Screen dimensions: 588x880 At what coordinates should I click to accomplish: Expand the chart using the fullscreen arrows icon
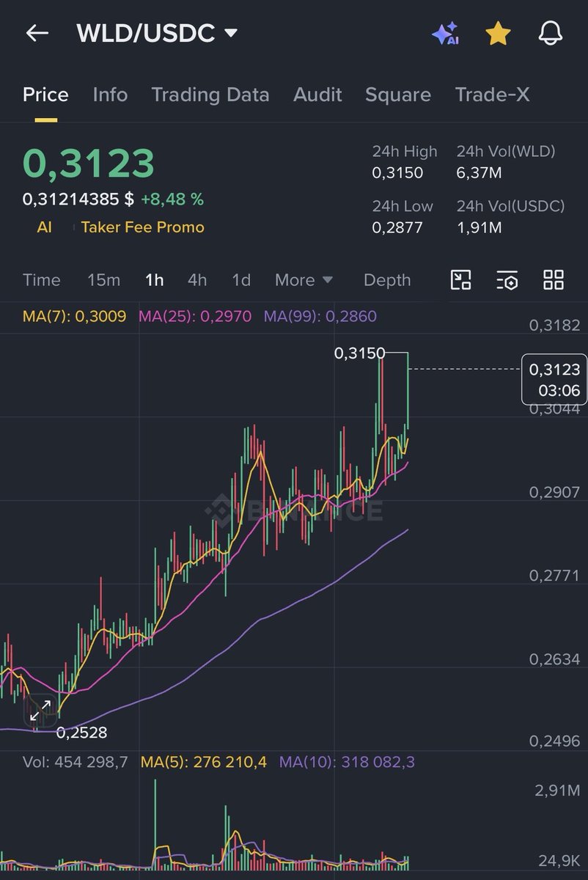(x=40, y=709)
